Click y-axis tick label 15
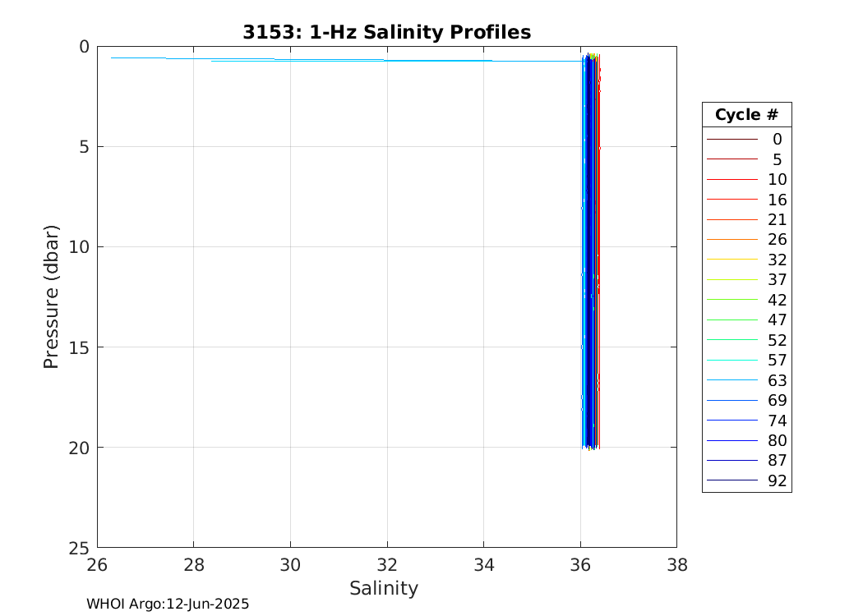Image resolution: width=863 pixels, height=616 pixels. [x=79, y=347]
